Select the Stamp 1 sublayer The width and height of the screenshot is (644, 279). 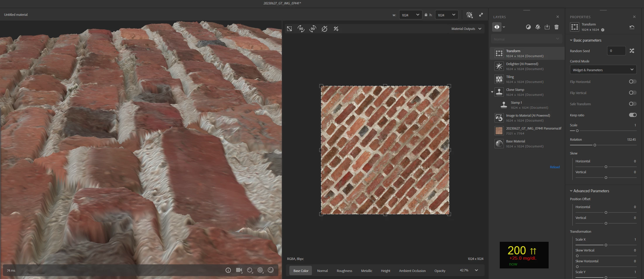527,105
